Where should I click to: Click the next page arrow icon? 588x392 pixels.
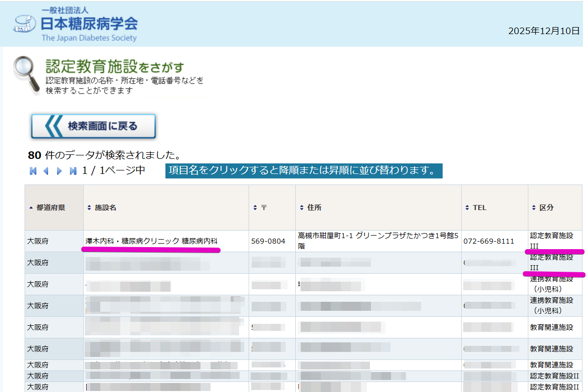click(59, 171)
